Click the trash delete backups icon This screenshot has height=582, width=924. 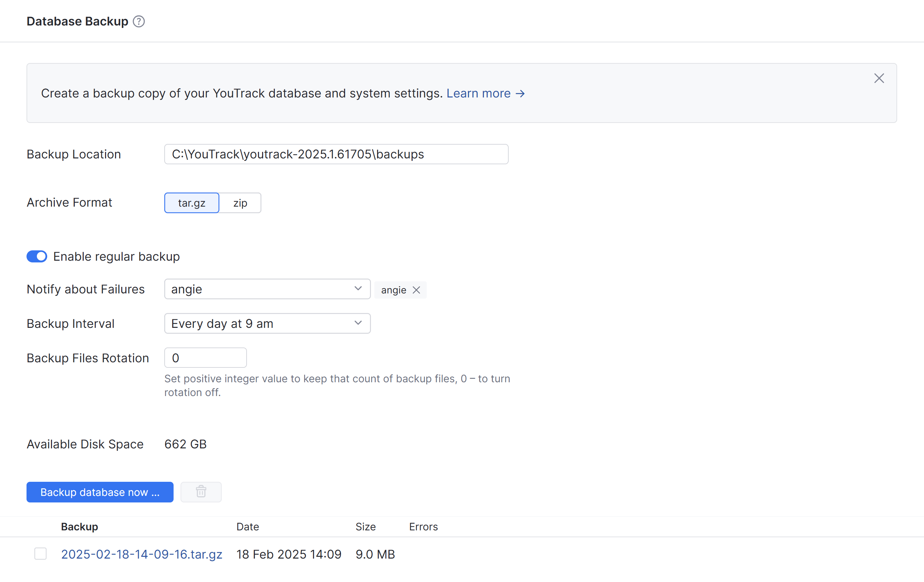(201, 492)
